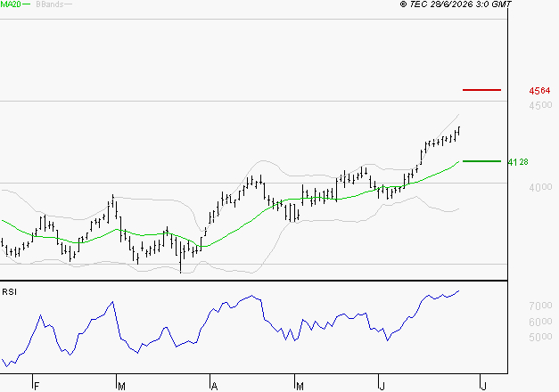The image size is (559, 392).
Task: Click the red 4564 resistance value
Action: click(539, 91)
